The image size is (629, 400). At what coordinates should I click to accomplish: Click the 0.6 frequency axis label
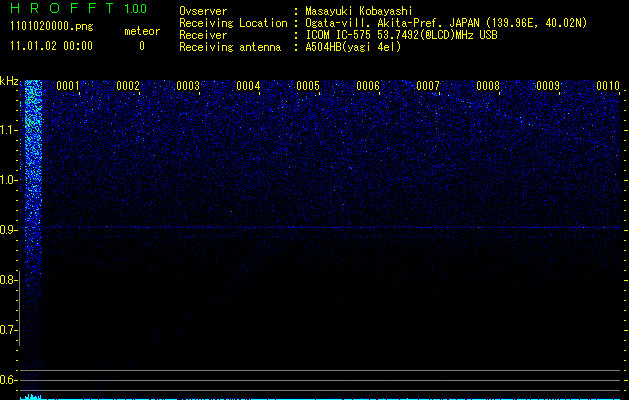(x=8, y=380)
